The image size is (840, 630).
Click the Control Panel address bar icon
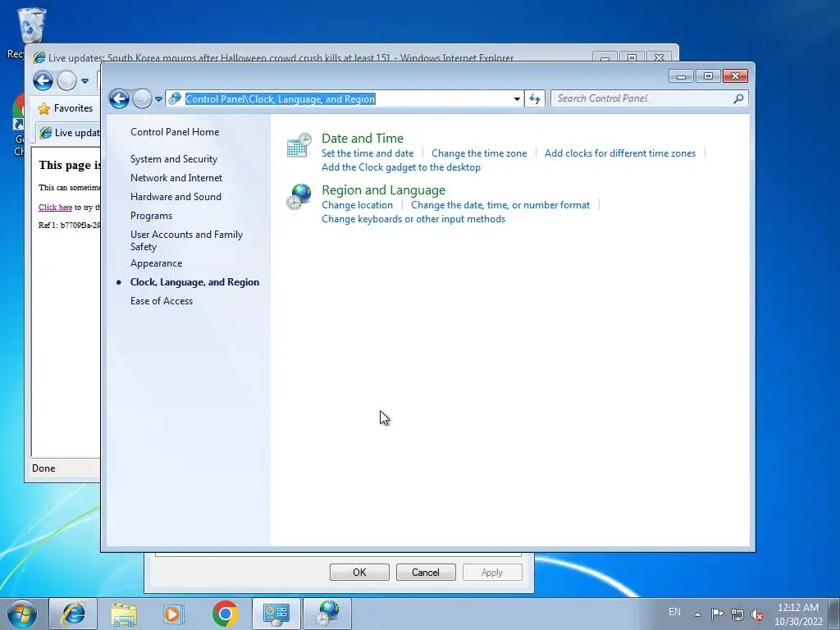pos(175,98)
